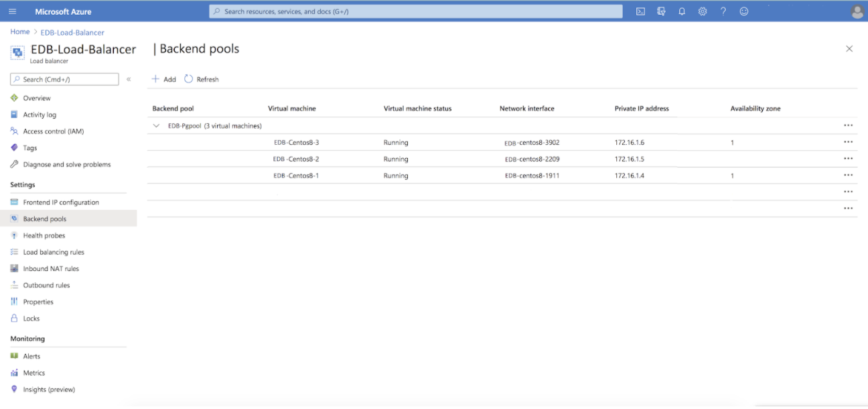Add a new backend pool
This screenshot has height=409, width=868.
tap(163, 79)
